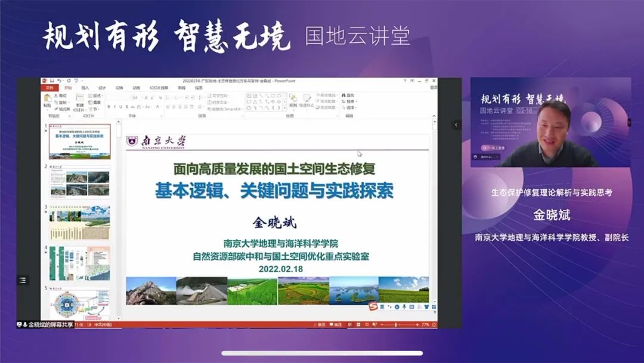Click the 格式刷 (Format Painter) command
Screen dimensions: 644x363
click(62, 109)
